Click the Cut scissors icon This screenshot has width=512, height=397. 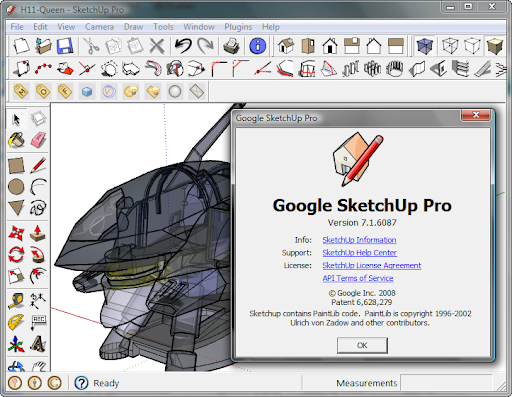pyautogui.click(x=91, y=46)
